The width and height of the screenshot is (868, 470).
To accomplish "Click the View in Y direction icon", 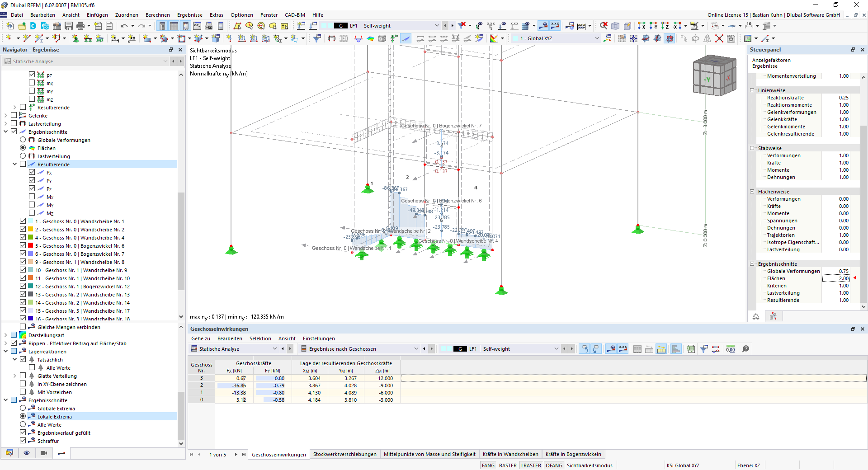I will pyautogui.click(x=653, y=26).
